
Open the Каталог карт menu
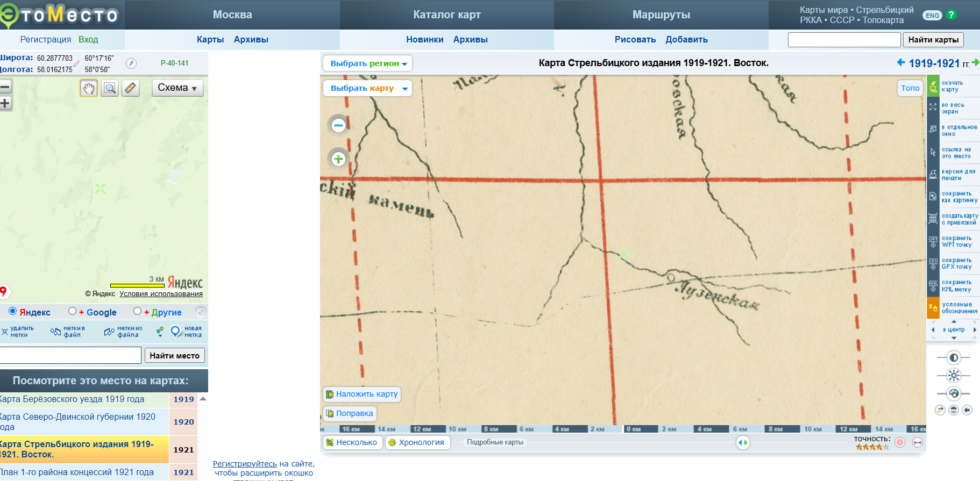click(x=446, y=15)
